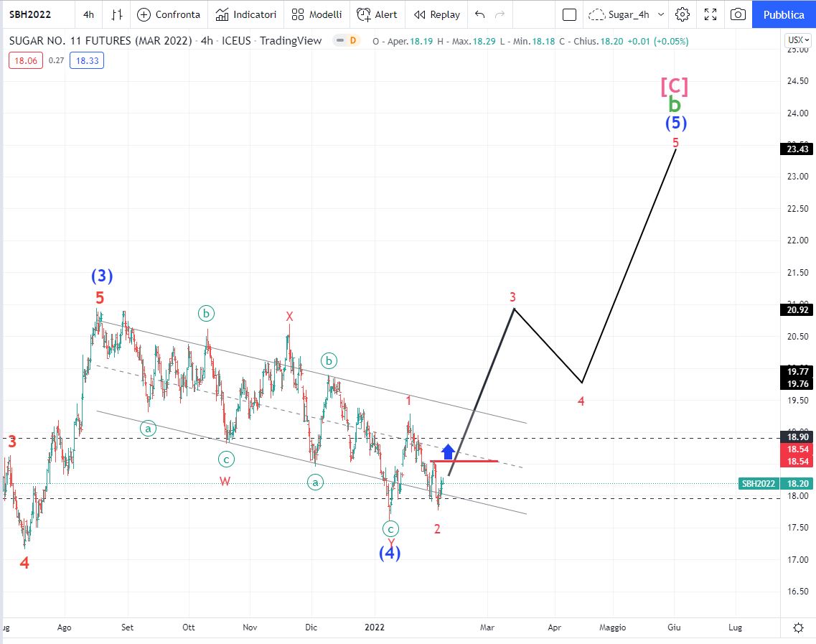Click the 18.90 price axis label
This screenshot has height=644, width=816.
pos(797,437)
